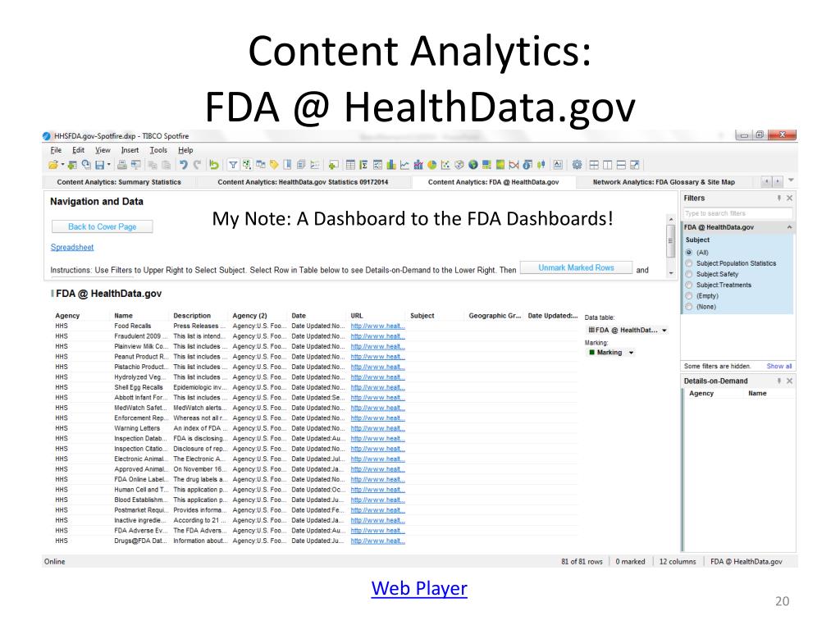Image resolution: width=840 pixels, height=630 pixels.
Task: Insert a Heat Map visualization
Action: tap(500, 165)
